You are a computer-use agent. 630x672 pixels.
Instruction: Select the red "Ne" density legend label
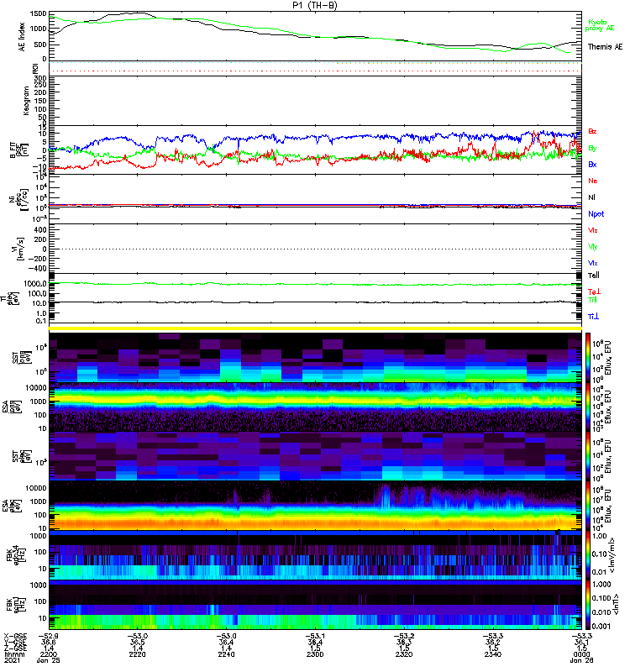pos(593,181)
